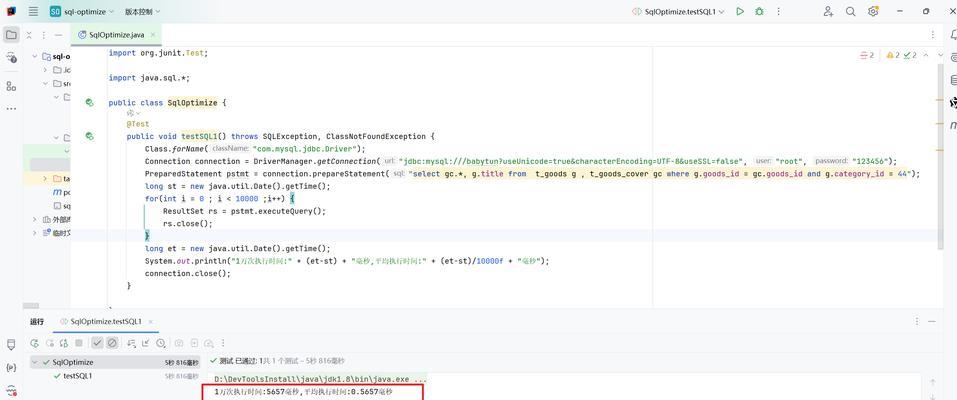Open the Project tool window folder icon

pyautogui.click(x=11, y=34)
